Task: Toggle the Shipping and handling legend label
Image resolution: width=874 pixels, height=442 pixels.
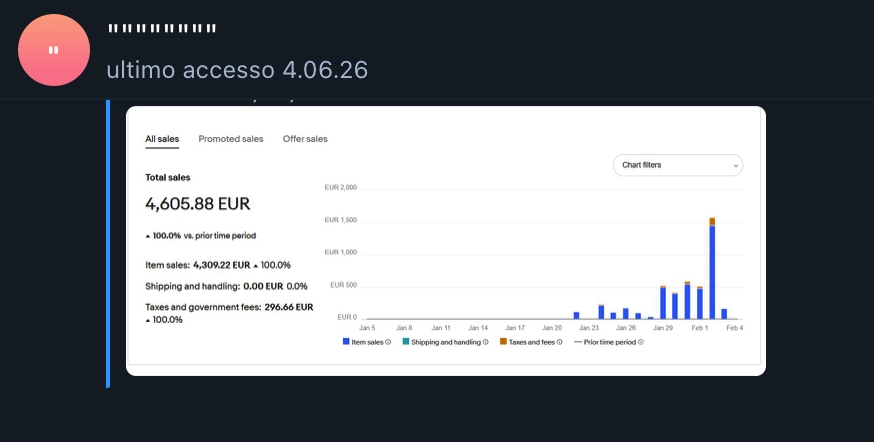Action: click(x=446, y=342)
